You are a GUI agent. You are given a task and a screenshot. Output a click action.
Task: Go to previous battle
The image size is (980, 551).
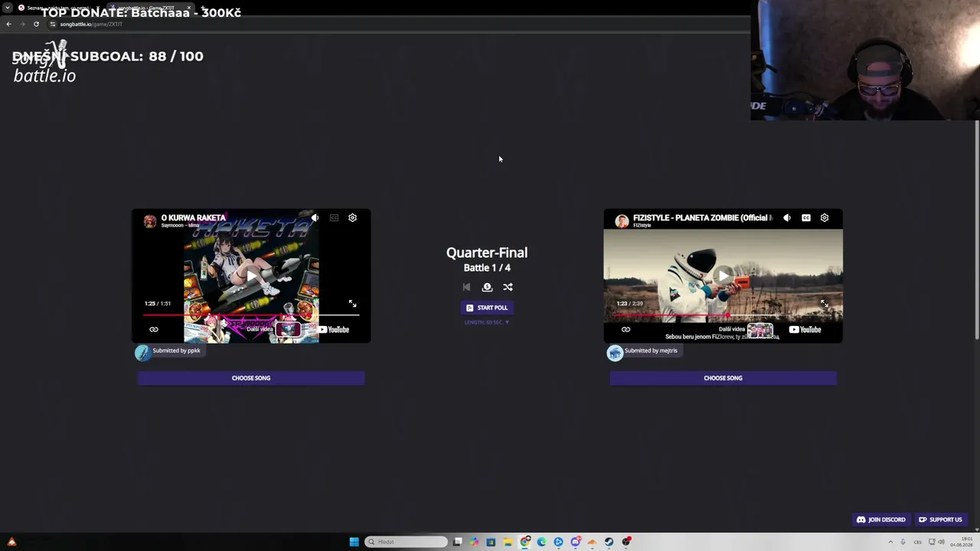point(466,287)
